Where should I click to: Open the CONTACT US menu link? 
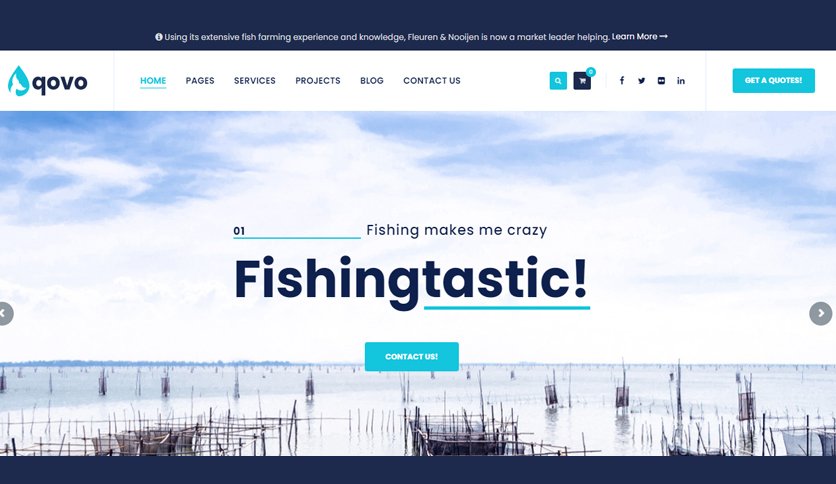pyautogui.click(x=432, y=80)
